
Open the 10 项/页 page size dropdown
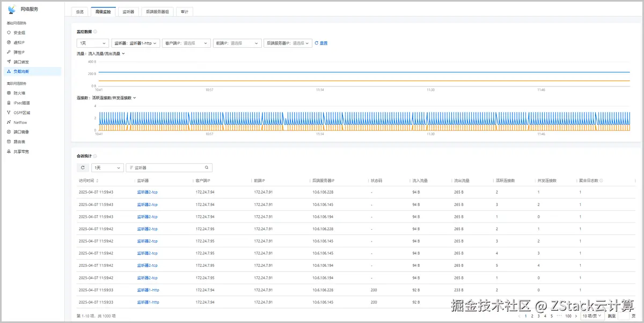pos(594,316)
